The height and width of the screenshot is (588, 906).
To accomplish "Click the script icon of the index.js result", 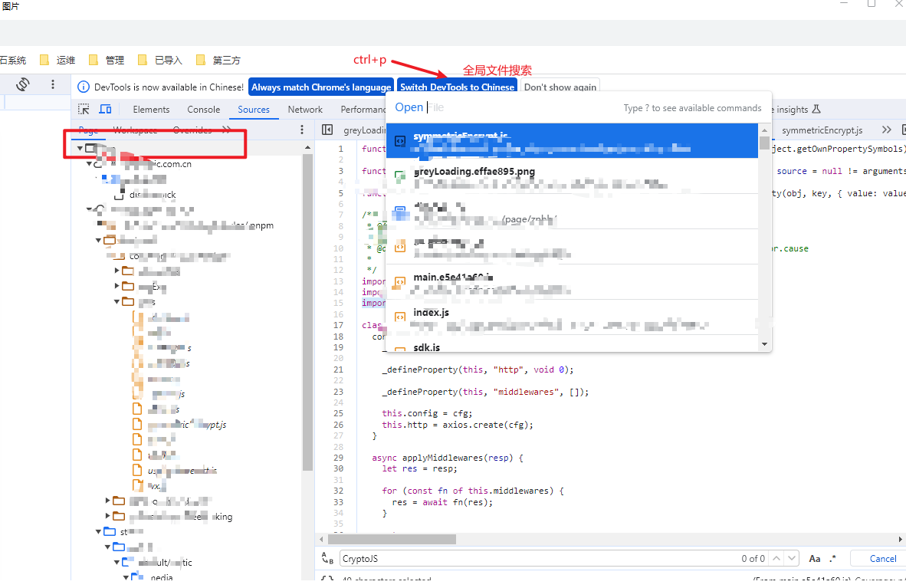I will point(400,317).
